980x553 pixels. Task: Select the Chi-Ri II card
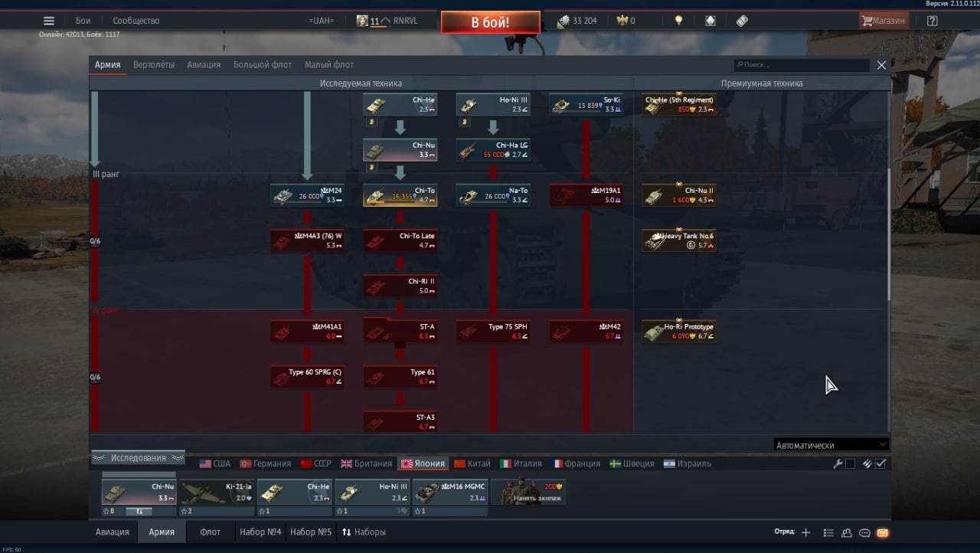point(400,286)
